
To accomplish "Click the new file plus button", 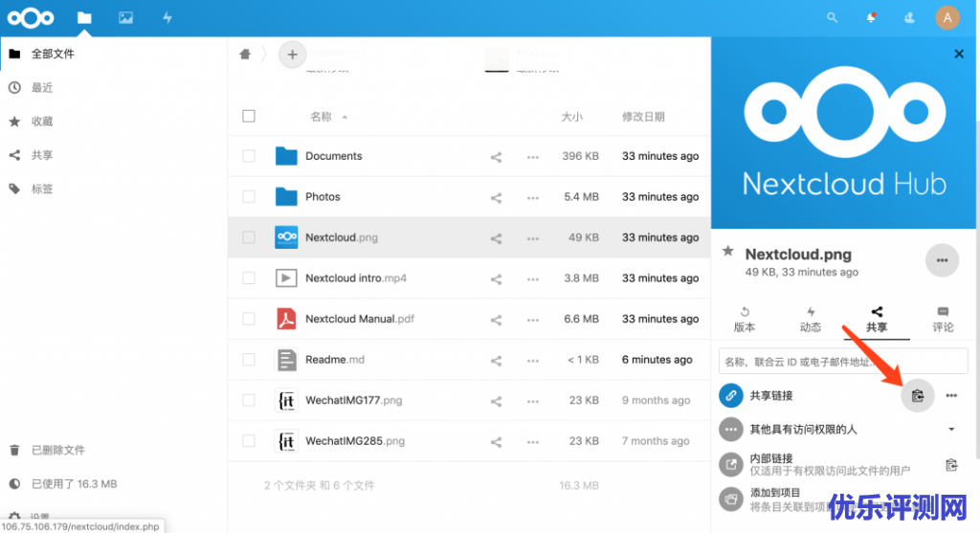I will click(293, 55).
